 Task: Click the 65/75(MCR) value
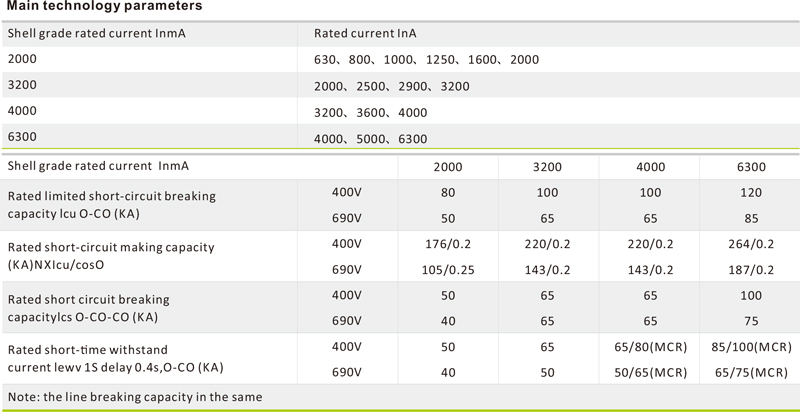pyautogui.click(x=751, y=372)
